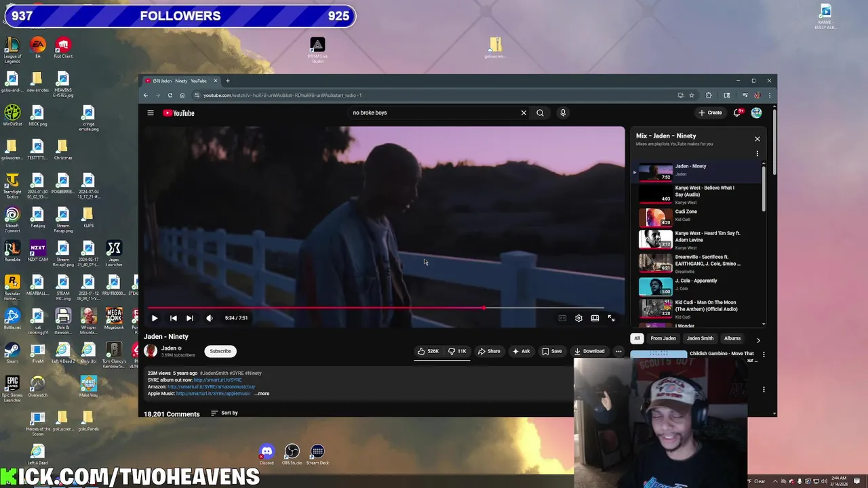Subscribe to the Jaden channel
This screenshot has width=868, height=488.
(x=220, y=351)
